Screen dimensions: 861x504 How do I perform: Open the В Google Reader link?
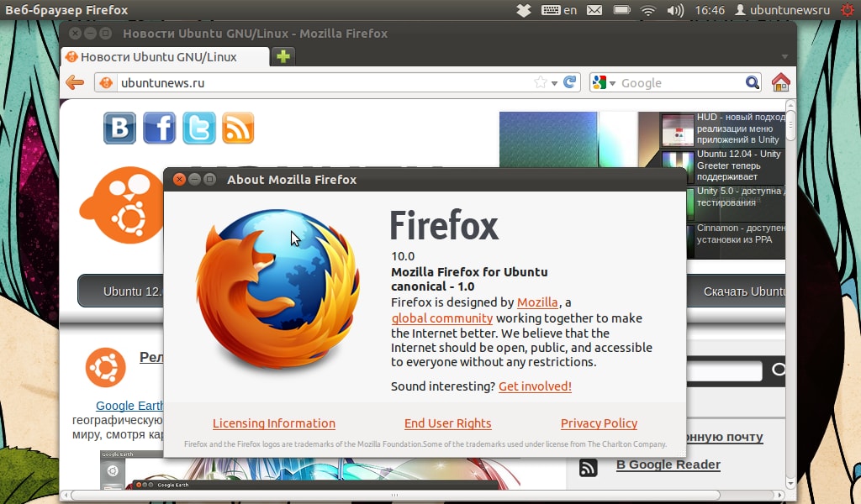tap(668, 465)
